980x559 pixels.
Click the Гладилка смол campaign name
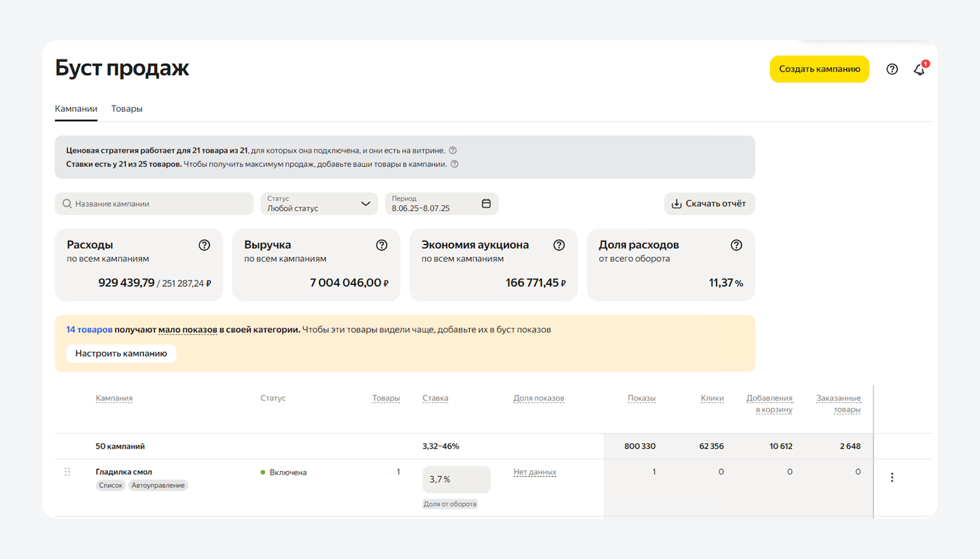124,472
